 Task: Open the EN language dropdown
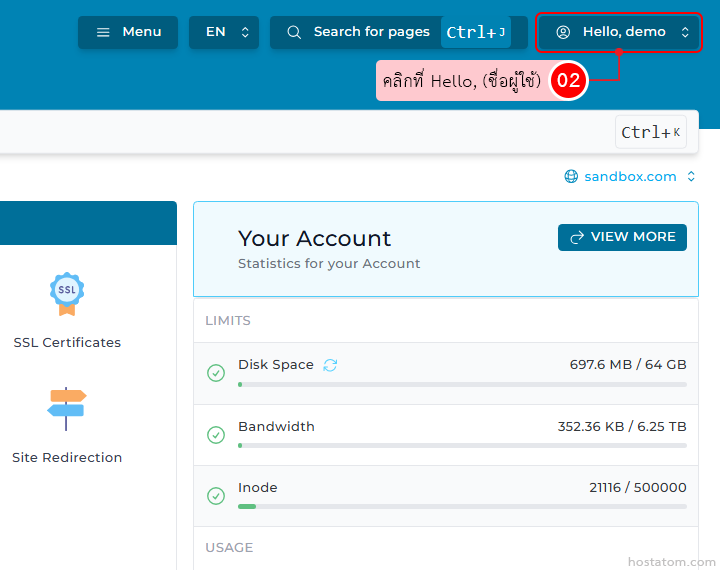pos(224,32)
